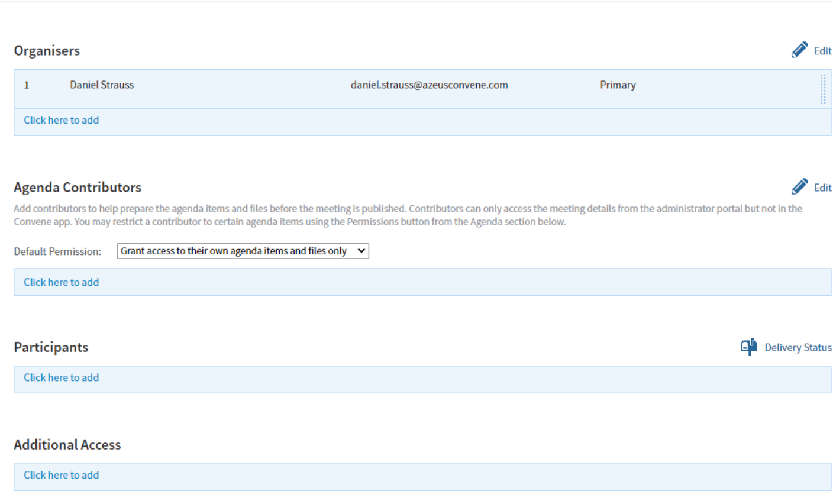Screen dimensions: 833x504
Task: Add a new organiser via Click here to add
Action: [62, 120]
